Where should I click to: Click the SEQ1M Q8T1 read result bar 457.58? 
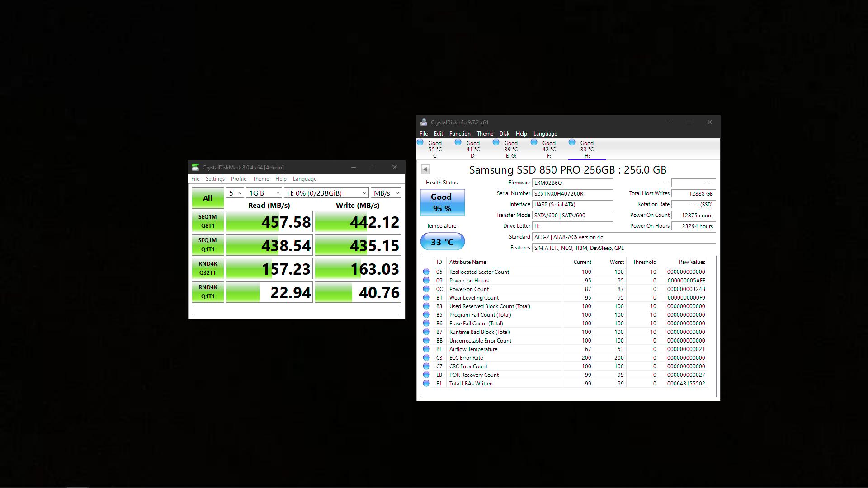point(269,221)
